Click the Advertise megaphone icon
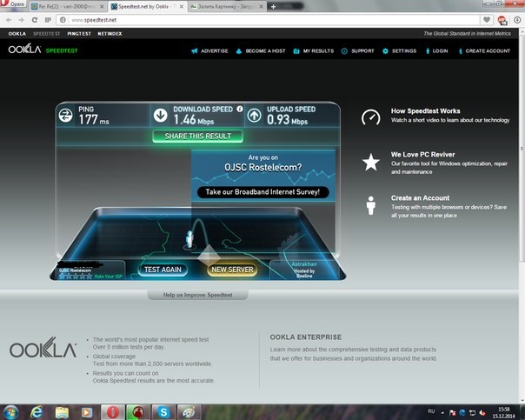The height and width of the screenshot is (420, 525). tap(194, 51)
